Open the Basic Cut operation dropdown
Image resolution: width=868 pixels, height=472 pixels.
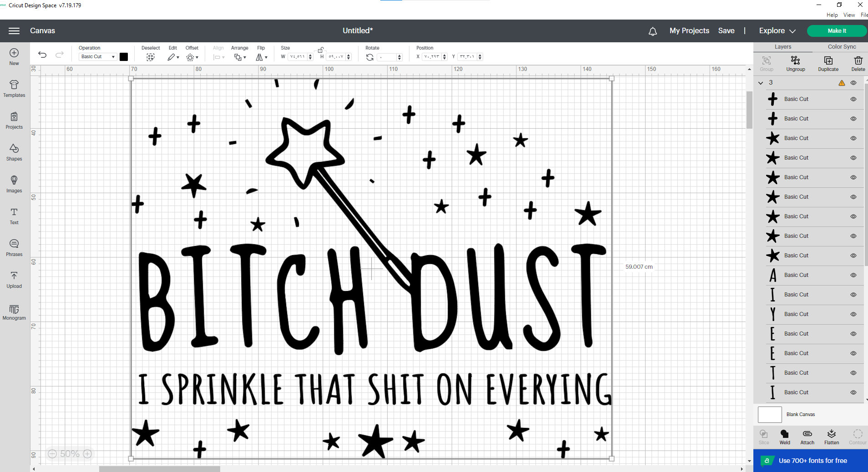point(97,56)
